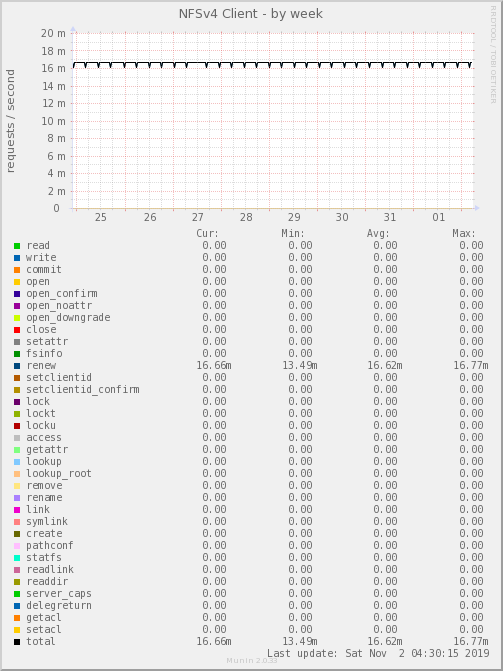This screenshot has width=503, height=671.
Task: Select the rename row's Avg value 0.00
Action: click(x=385, y=498)
